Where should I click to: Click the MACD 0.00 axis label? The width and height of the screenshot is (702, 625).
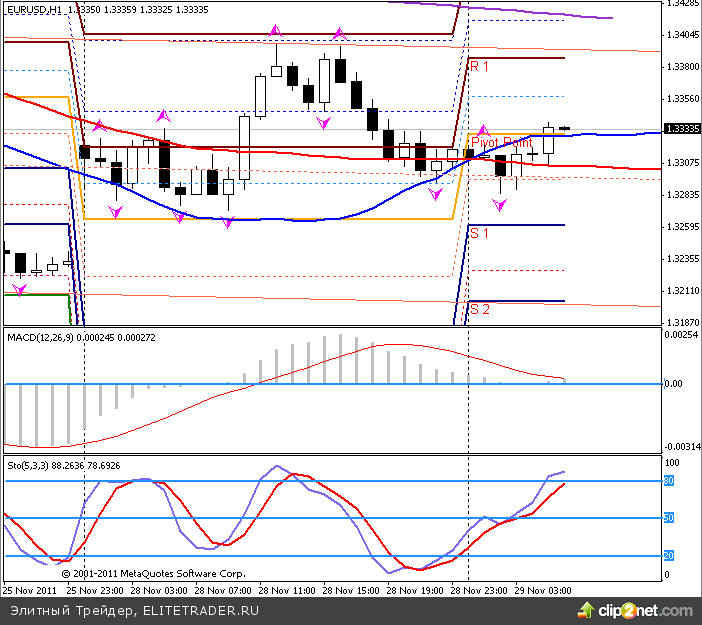(x=676, y=383)
